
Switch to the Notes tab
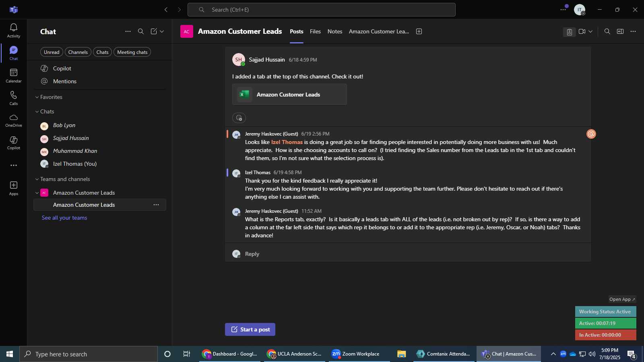335,31
